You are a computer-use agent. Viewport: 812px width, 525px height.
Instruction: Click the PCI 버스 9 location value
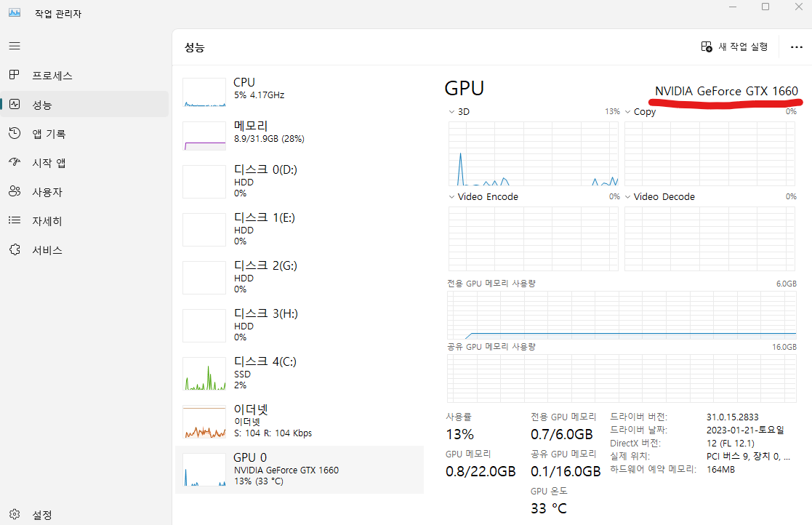pos(748,456)
